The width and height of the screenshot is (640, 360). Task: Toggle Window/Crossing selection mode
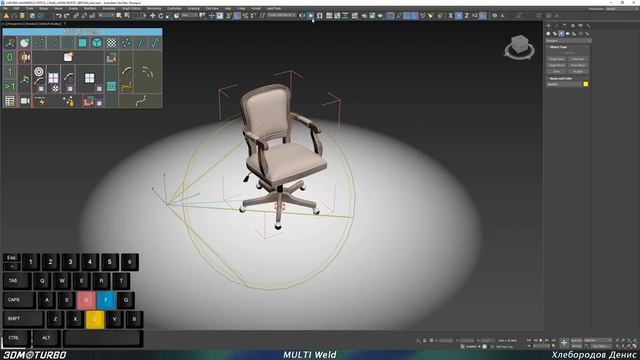coord(144,16)
